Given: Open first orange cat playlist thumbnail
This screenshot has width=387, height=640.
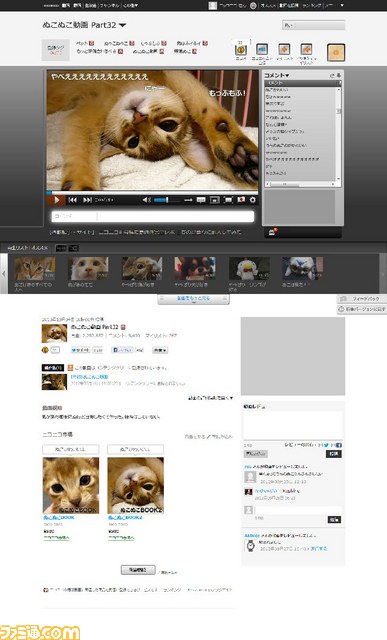Looking at the screenshot, I should point(35,268).
